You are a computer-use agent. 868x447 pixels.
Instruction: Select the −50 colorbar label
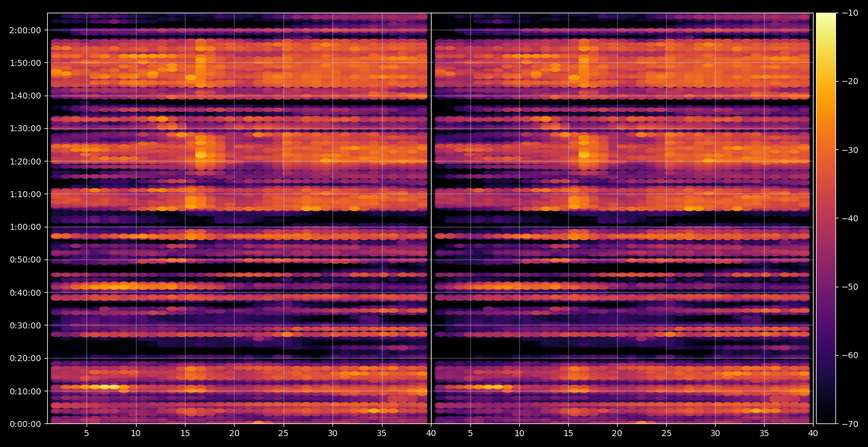tap(849, 287)
